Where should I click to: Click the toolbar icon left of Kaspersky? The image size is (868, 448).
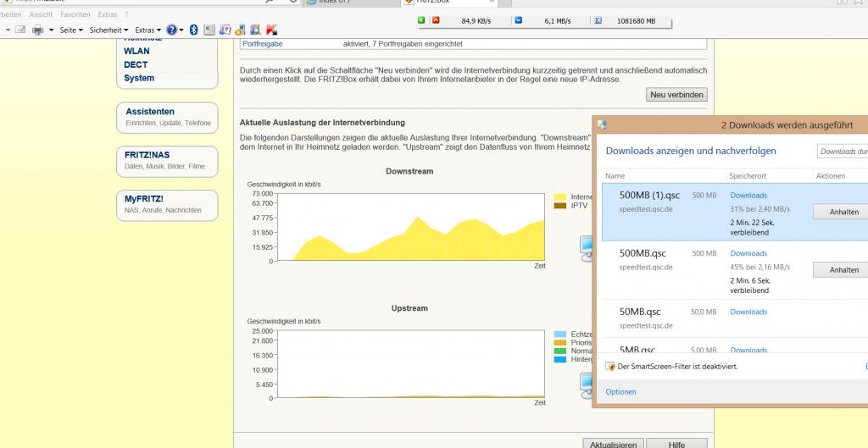(255, 30)
